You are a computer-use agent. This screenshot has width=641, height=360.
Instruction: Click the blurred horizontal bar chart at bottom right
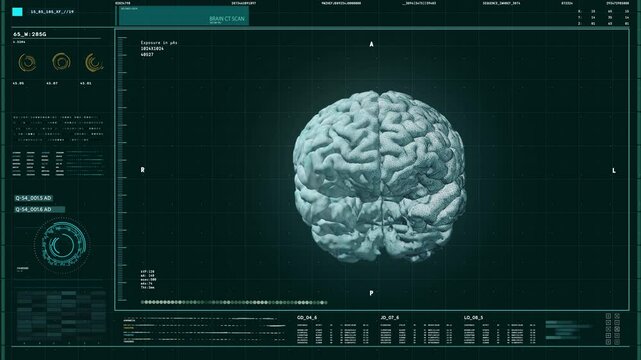point(568,330)
